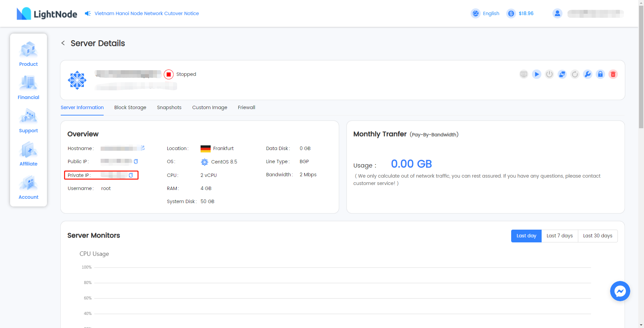Image resolution: width=644 pixels, height=328 pixels.
Task: Click the Frankfurt location text
Action: pos(223,148)
